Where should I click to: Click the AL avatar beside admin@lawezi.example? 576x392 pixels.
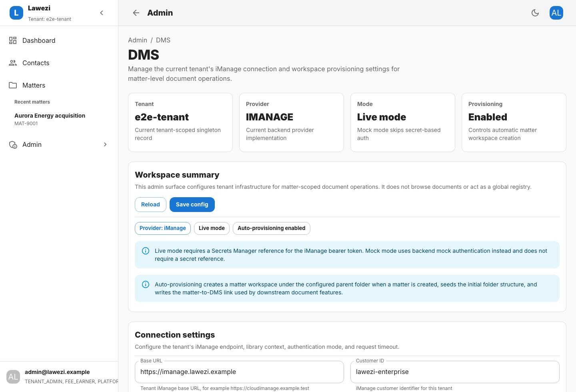tap(13, 376)
